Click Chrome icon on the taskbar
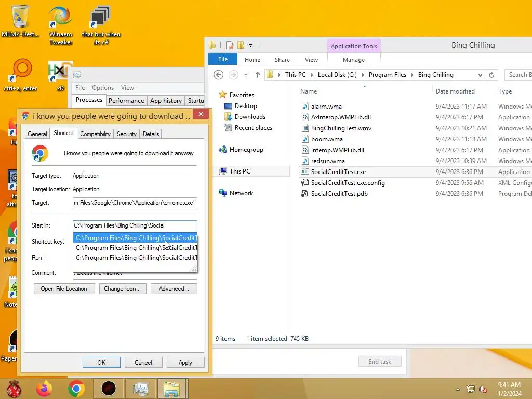The width and height of the screenshot is (532, 399). point(76,389)
